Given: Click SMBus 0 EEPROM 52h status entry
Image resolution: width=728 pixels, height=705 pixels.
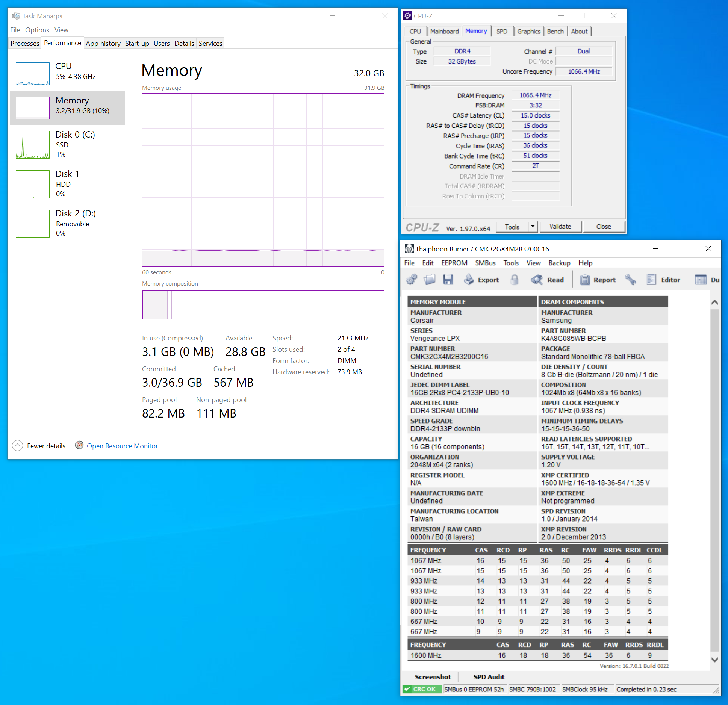Looking at the screenshot, I should pyautogui.click(x=474, y=689).
